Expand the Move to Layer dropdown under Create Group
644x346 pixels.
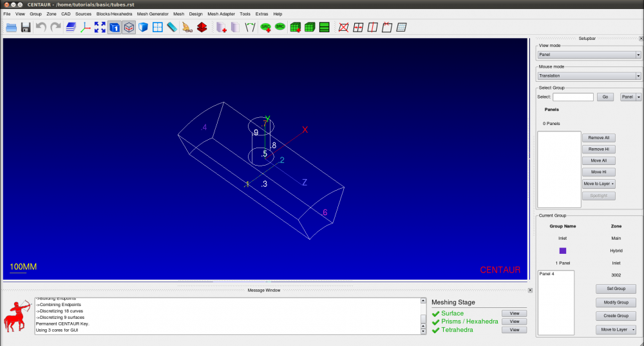pos(616,329)
